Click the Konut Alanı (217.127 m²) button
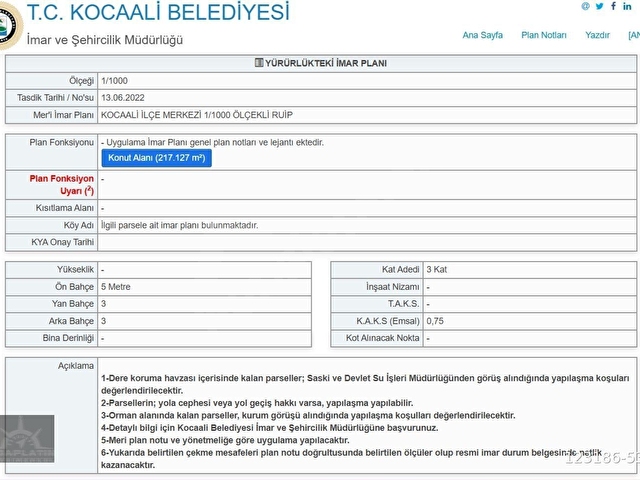Image resolution: width=640 pixels, height=480 pixels. click(x=156, y=158)
